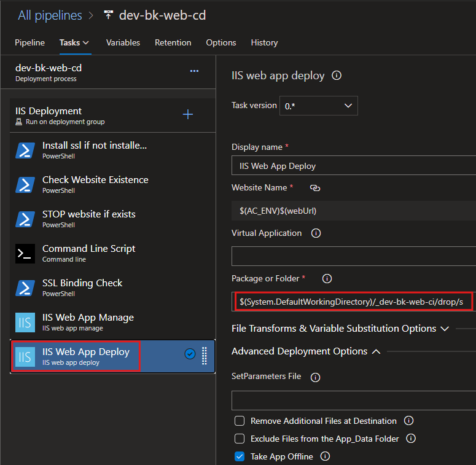
Task: Open the ellipsis menu for dev-bk-web-cd
Action: (194, 71)
